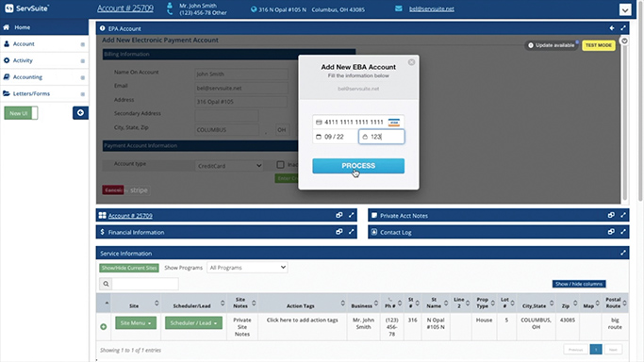Screen dimensions: 644x362
Task: Open the Activity sidebar menu
Action: pos(23,60)
